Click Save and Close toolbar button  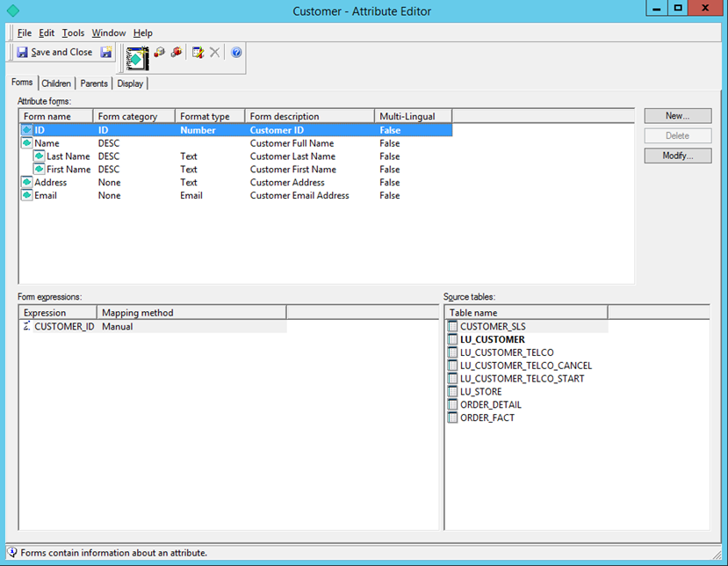tap(54, 52)
